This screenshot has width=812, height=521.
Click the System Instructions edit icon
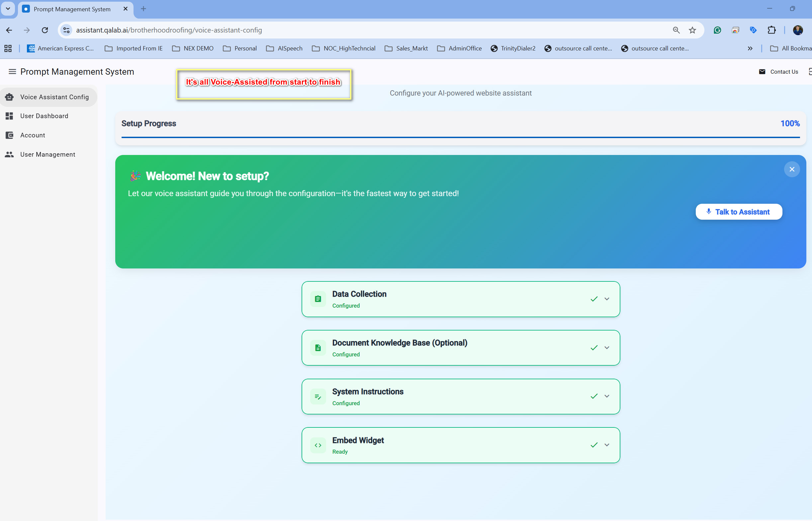(317, 396)
